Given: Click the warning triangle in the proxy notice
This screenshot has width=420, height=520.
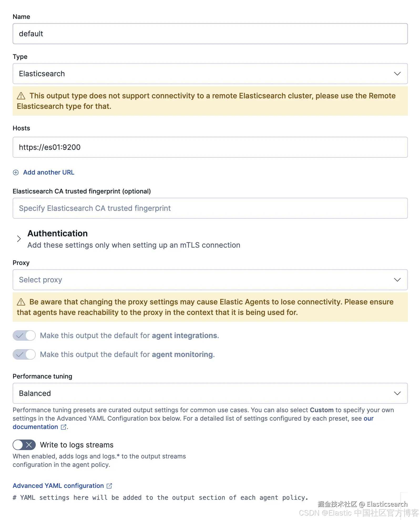Looking at the screenshot, I should point(21,302).
